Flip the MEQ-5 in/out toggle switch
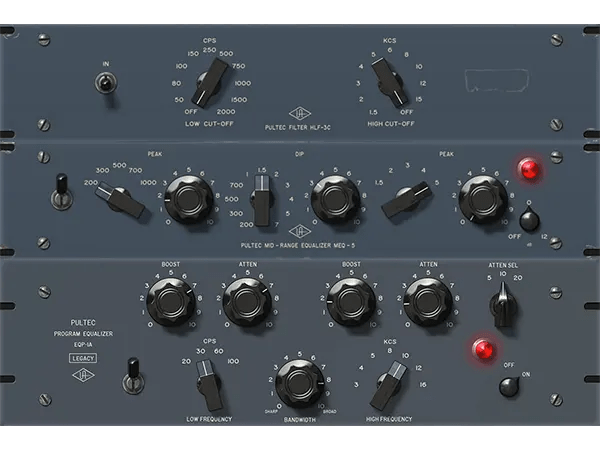Screen dimensions: 600x450 (x=62, y=192)
